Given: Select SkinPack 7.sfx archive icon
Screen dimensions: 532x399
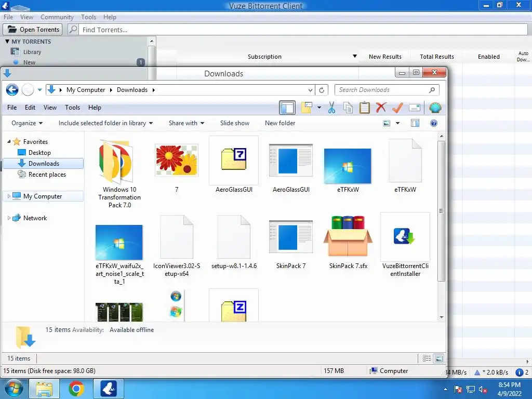Looking at the screenshot, I should [x=348, y=242].
